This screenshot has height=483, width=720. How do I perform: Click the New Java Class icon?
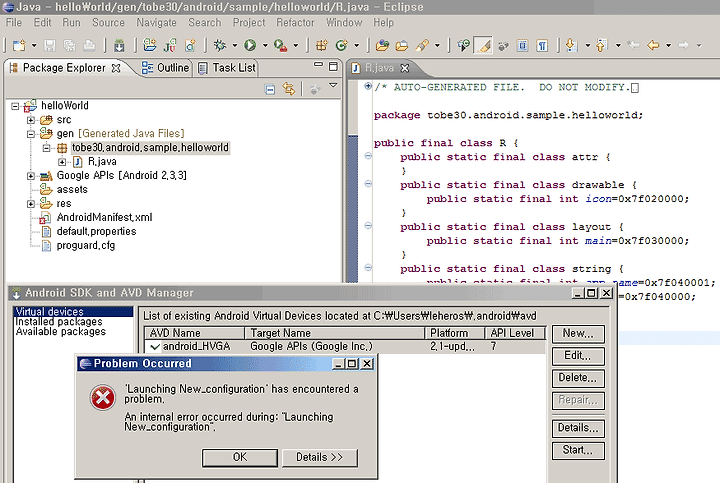coord(342,45)
